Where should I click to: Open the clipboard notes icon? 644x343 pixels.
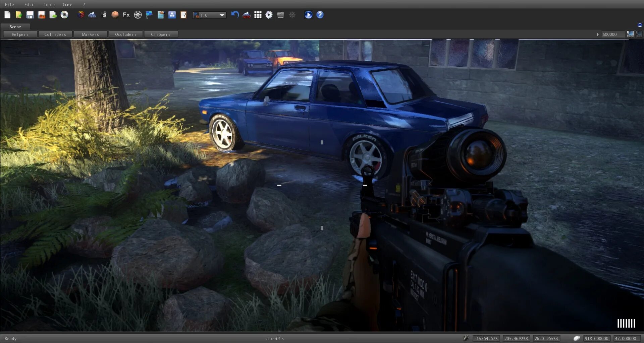[x=161, y=15]
